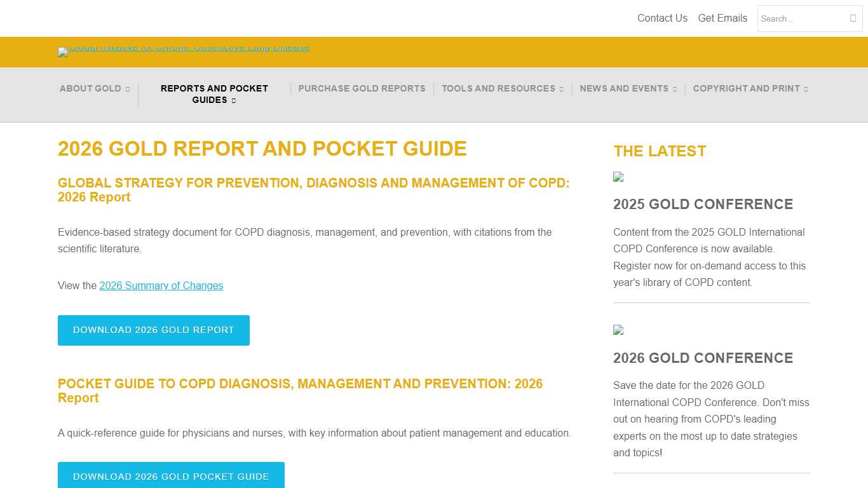The width and height of the screenshot is (868, 488).
Task: Open the 2026 GOLD REPORT AND POCKET GUIDE heading
Action: coord(262,149)
